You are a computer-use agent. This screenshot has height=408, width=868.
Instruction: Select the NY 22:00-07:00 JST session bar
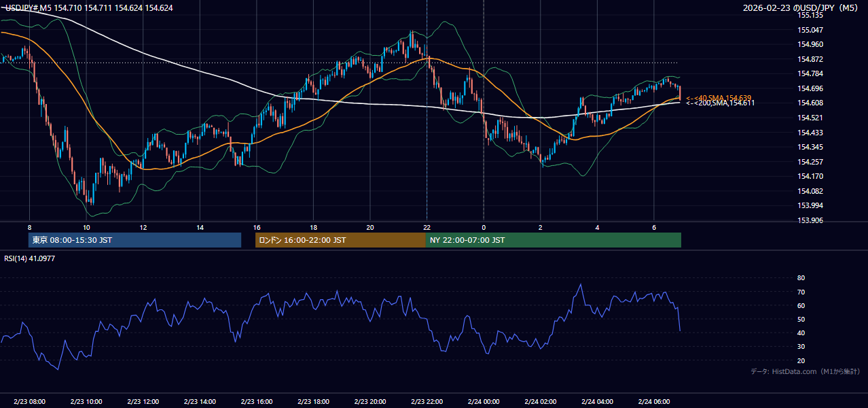(x=554, y=240)
